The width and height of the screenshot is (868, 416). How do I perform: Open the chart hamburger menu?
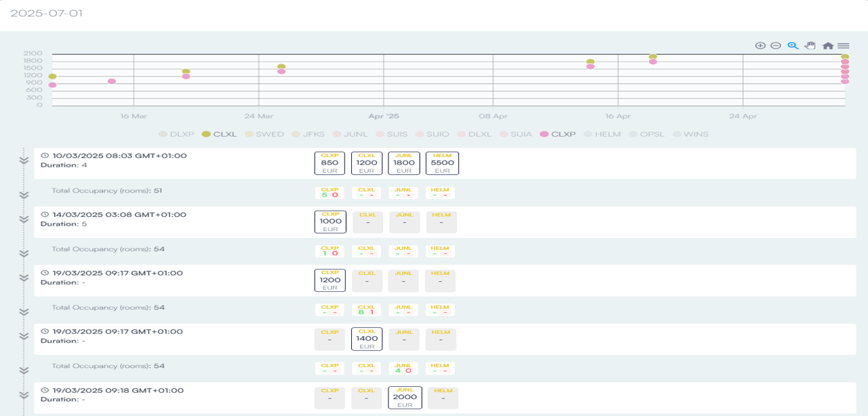[x=844, y=45]
